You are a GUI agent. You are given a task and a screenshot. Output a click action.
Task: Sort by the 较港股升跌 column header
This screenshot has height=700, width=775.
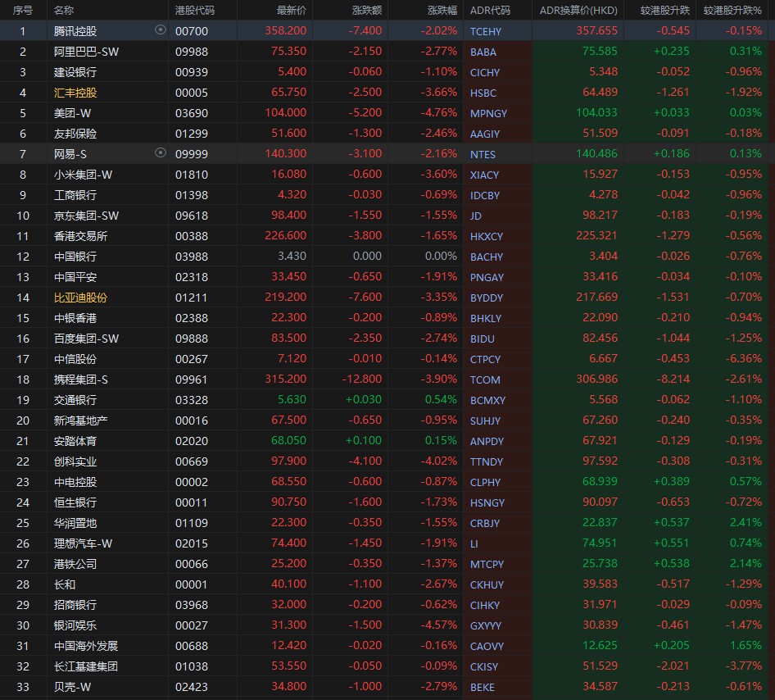tap(664, 10)
